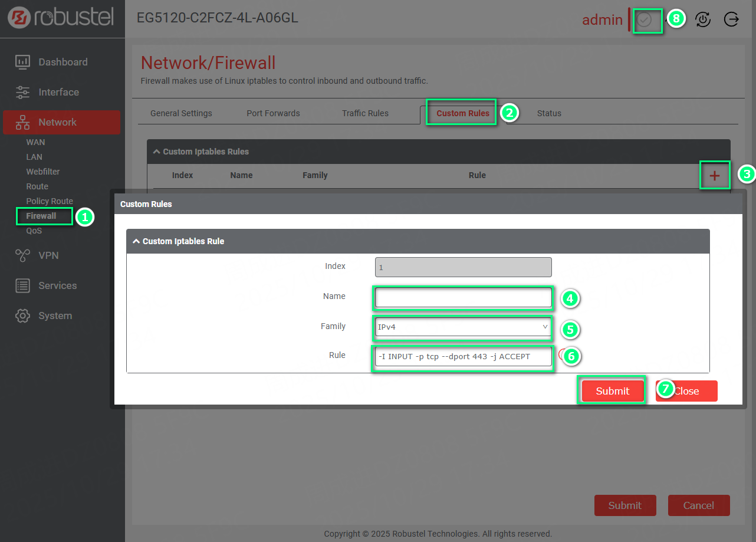This screenshot has width=756, height=542.
Task: Click the red plus add-rule icon
Action: click(714, 175)
